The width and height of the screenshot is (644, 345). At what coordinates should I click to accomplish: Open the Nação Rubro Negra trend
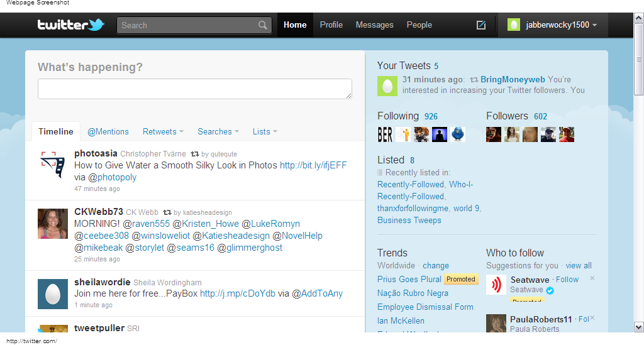[413, 293]
